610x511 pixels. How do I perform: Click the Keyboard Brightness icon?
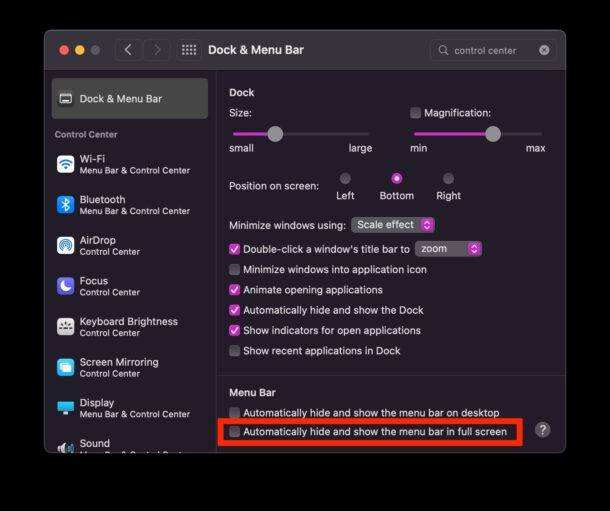65,327
